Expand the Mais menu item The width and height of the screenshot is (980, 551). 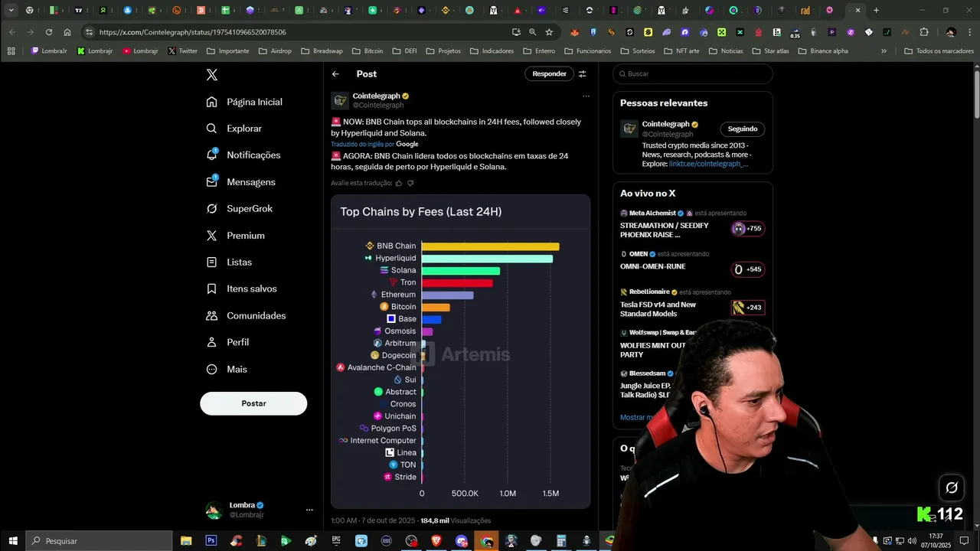click(227, 369)
